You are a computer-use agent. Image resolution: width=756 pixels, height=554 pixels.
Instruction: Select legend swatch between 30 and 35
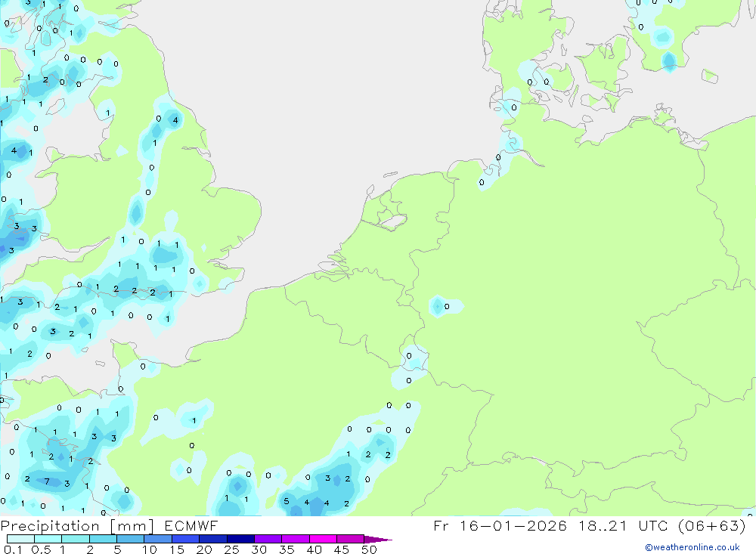coord(268,539)
